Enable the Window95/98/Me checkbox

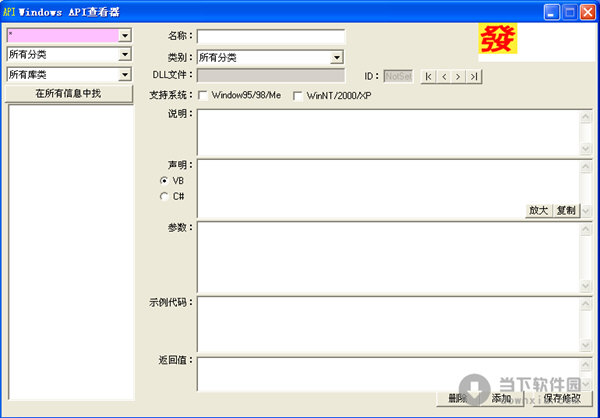[204, 95]
